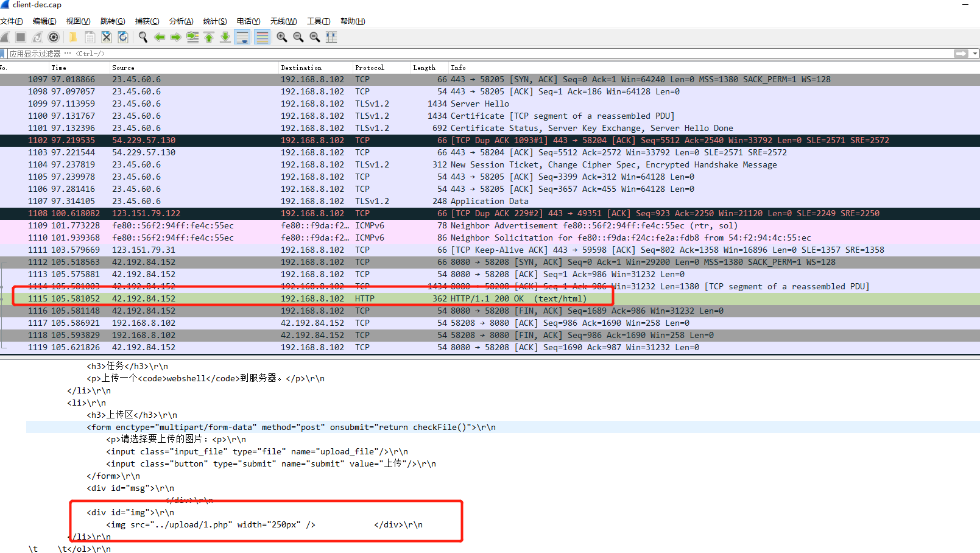Select packet 1109 Neighbor Advertisement row
This screenshot has height=553, width=980.
(490, 225)
